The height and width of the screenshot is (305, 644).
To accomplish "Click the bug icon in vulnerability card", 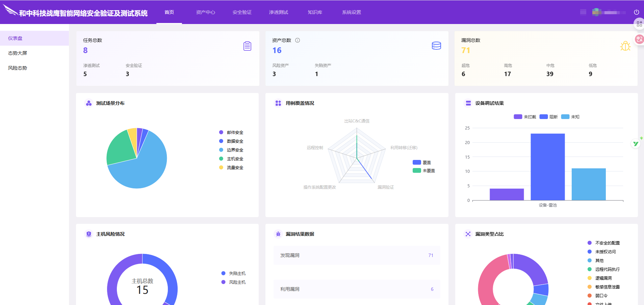I will 625,46.
